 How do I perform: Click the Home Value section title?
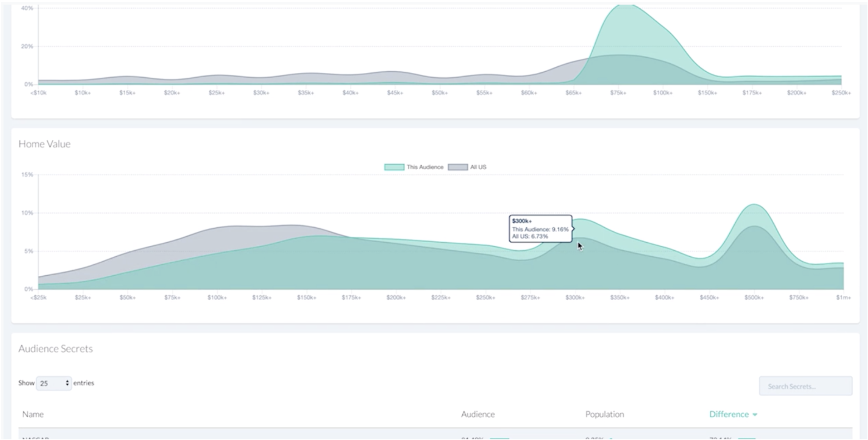(44, 144)
